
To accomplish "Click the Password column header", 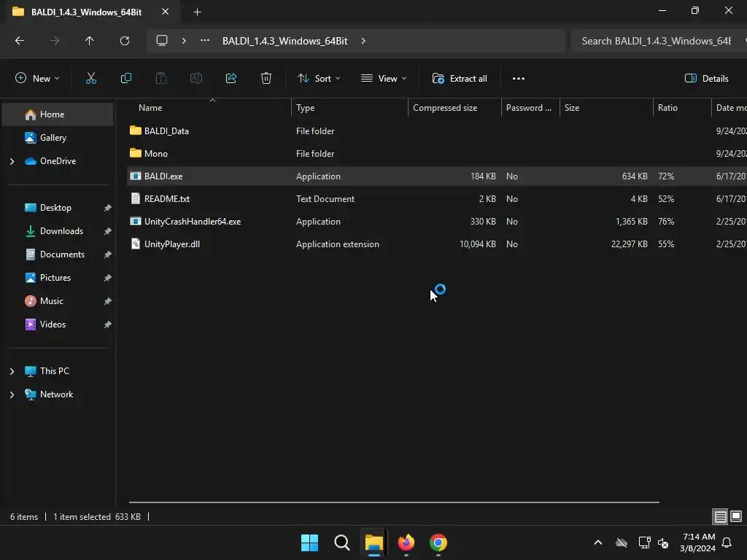I will [530, 108].
